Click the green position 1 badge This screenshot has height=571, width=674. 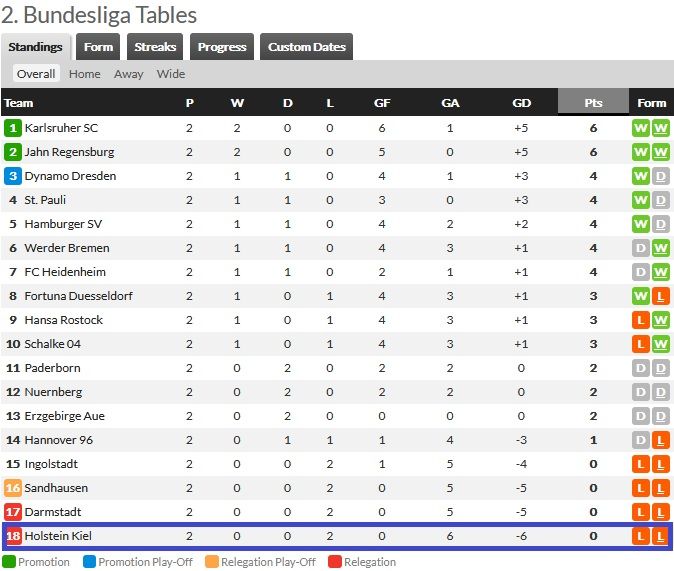click(13, 128)
